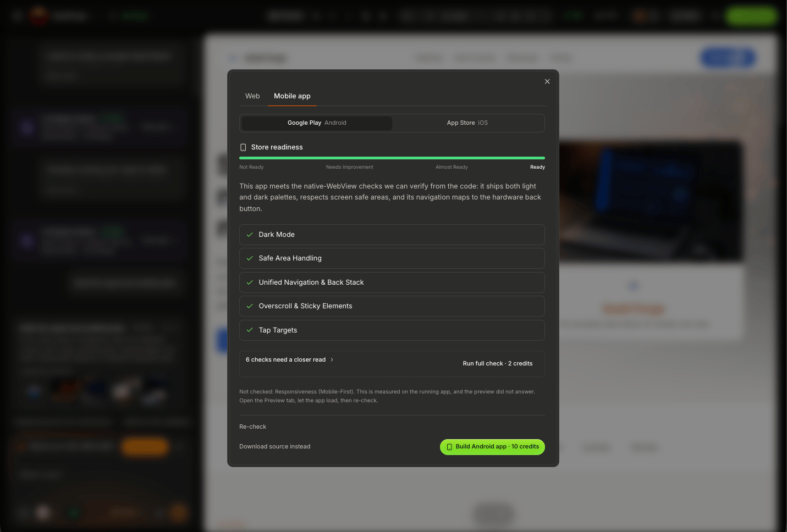
Task: Click the Safe Area Handling checkmark icon
Action: 250,258
